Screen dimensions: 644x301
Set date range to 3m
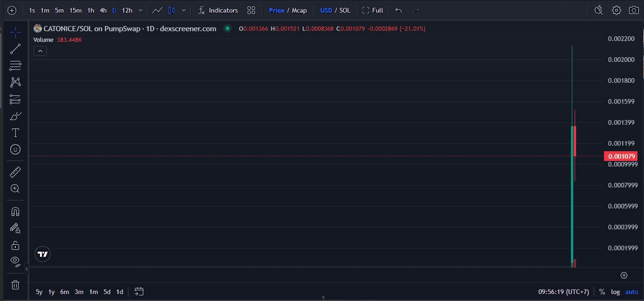[x=79, y=292]
